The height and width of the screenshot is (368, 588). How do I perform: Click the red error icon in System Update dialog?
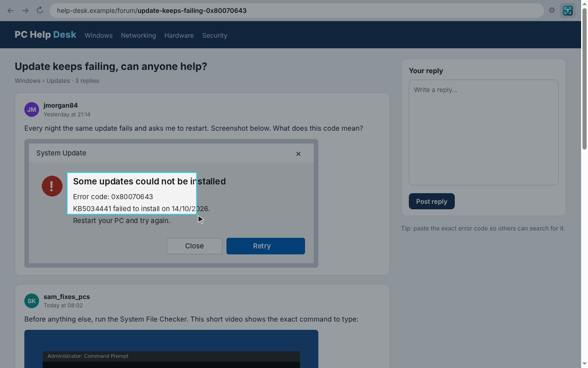click(52, 186)
